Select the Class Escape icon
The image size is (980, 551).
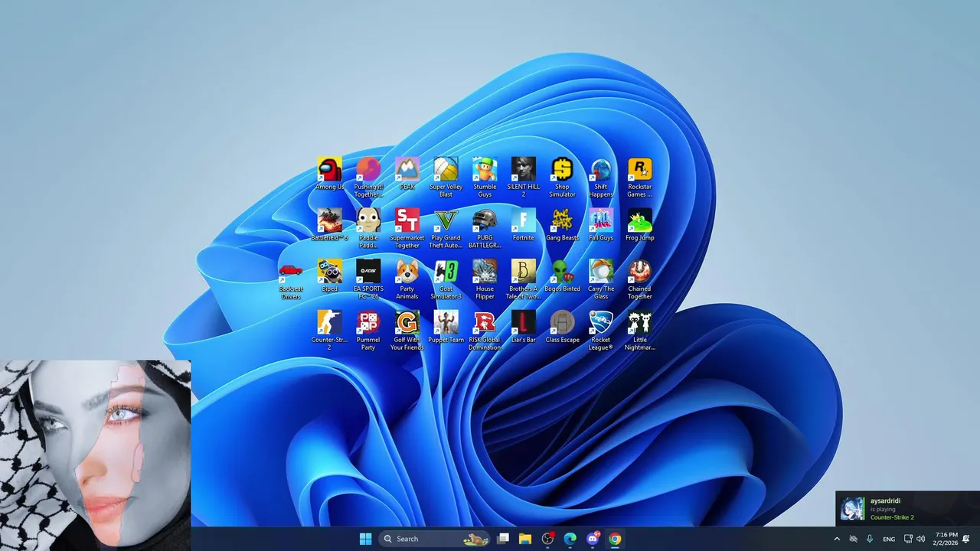pos(562,328)
